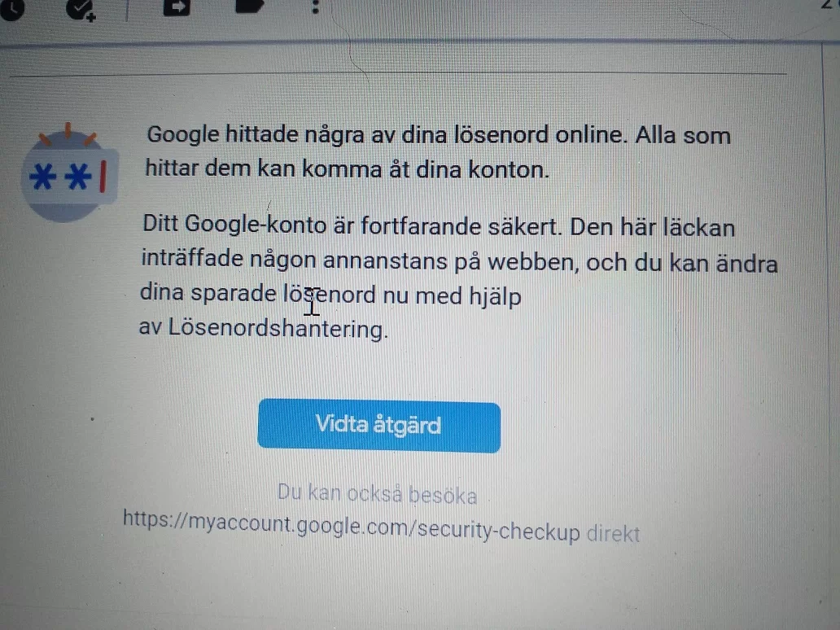Click the word Lösenordshantering
Image resolution: width=840 pixels, height=630 pixels.
[x=278, y=328]
